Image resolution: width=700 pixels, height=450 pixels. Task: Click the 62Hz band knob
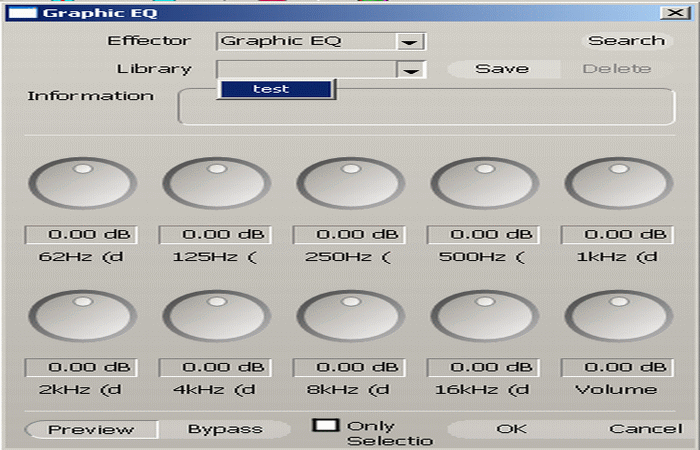point(82,184)
